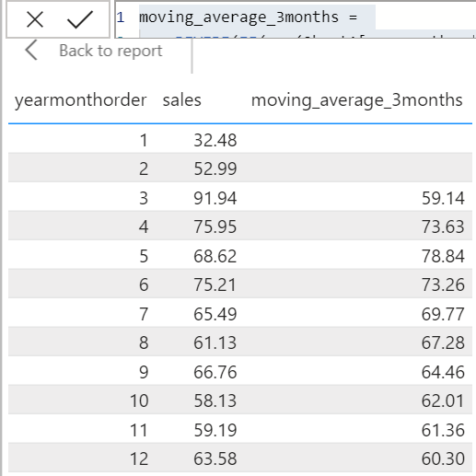Screen dimensions: 476x476
Task: Select moving average value 62.01
Action: (443, 401)
